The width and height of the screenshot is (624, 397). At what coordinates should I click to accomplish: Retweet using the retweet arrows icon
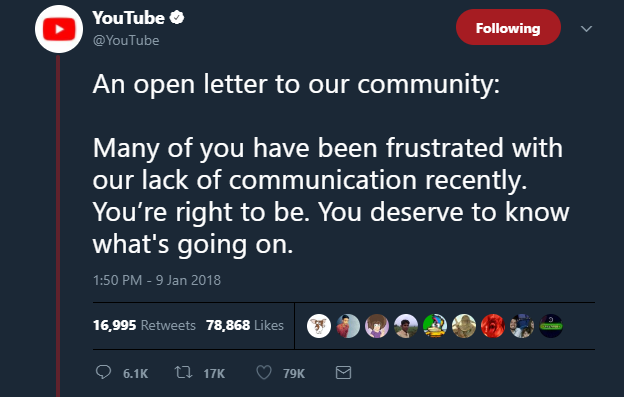[183, 372]
